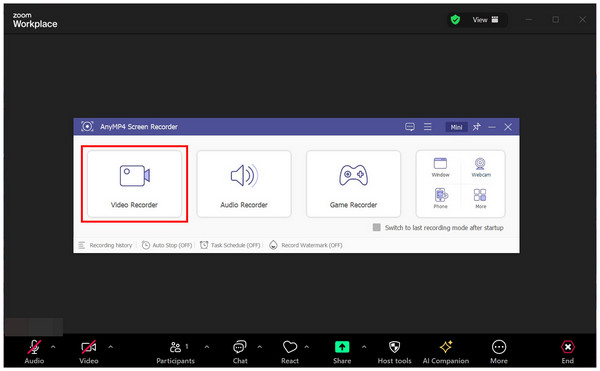The width and height of the screenshot is (600, 371).
Task: Expand React options arrow
Action: click(307, 347)
